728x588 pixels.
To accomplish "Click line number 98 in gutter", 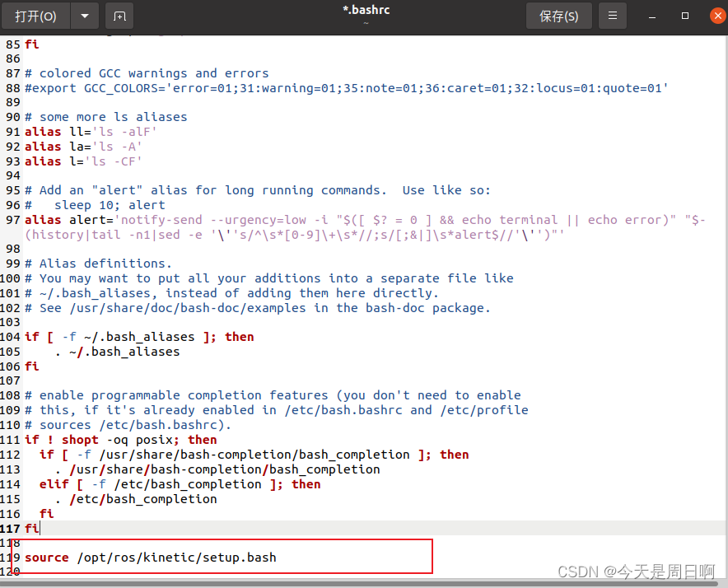I will pyautogui.click(x=13, y=249).
